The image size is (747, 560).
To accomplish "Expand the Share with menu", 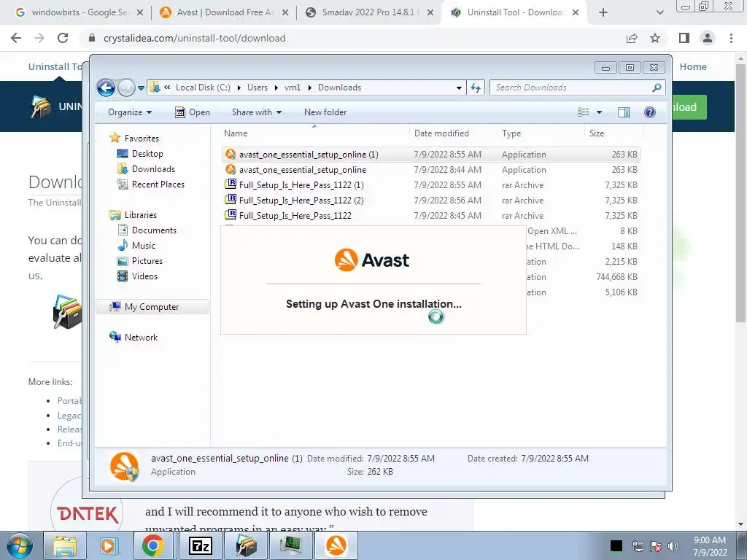I will 256,112.
